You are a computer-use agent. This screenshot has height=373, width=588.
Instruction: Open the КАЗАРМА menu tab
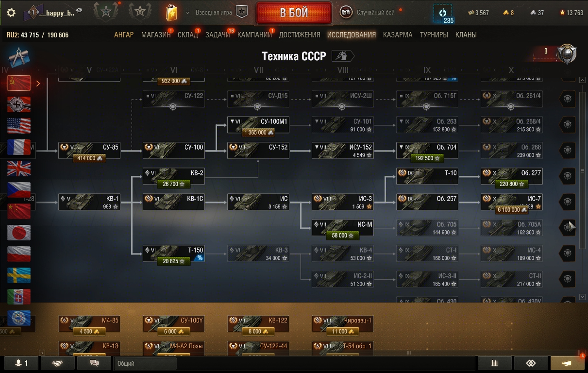click(x=398, y=35)
